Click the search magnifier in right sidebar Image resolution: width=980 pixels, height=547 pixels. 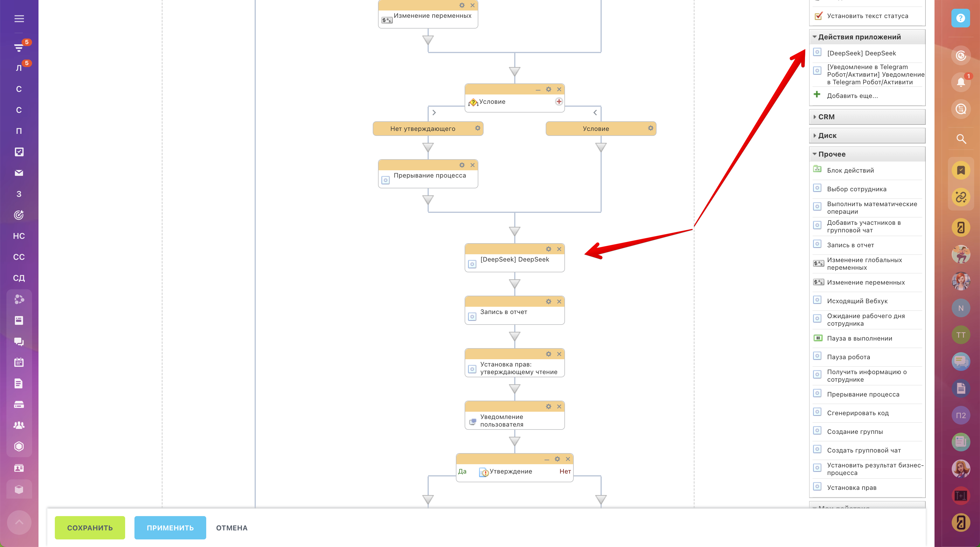point(961,139)
